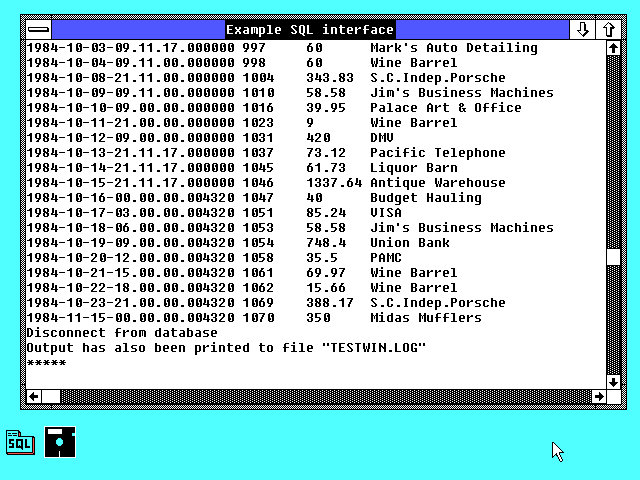The height and width of the screenshot is (480, 640).
Task: Click the "*****" line
Action: coord(46,363)
